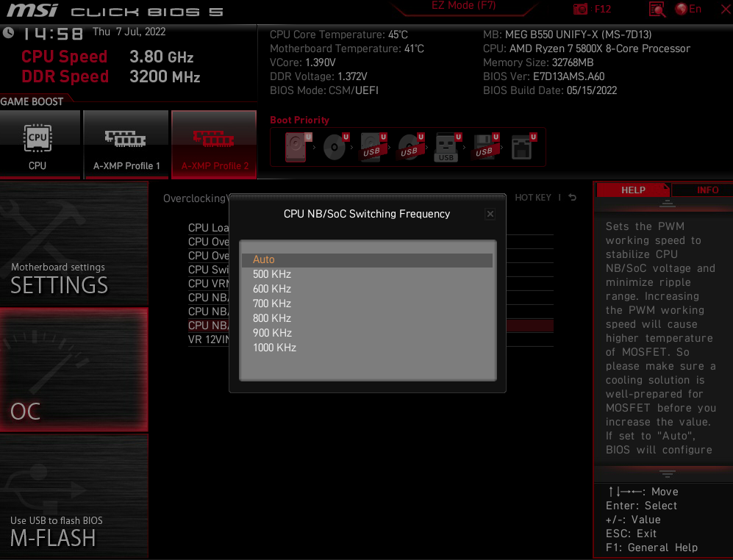Click the MSI Click BIOS 5 logo
The width and height of the screenshot is (733, 560).
(x=115, y=10)
